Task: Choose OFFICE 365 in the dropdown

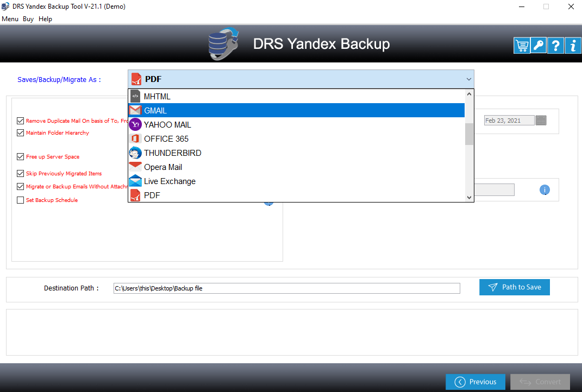Action: 297,138
